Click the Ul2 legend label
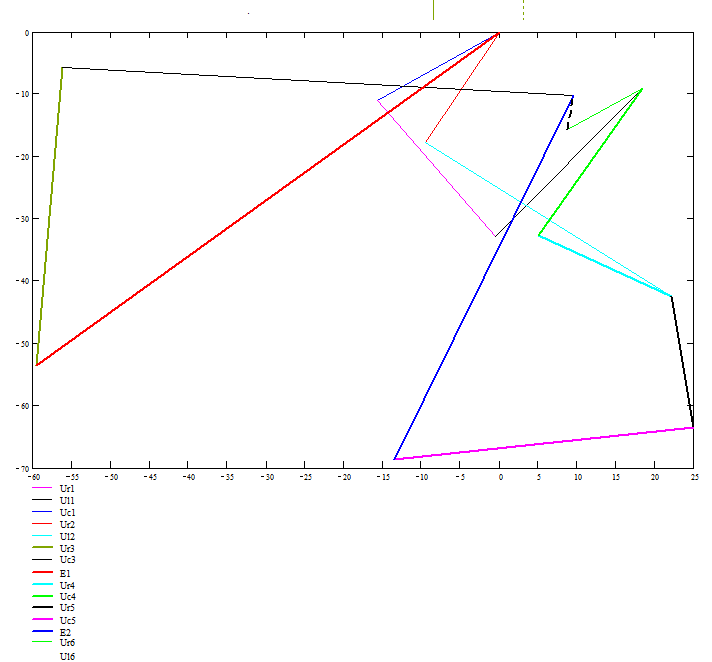The width and height of the screenshot is (712, 662). (x=67, y=536)
